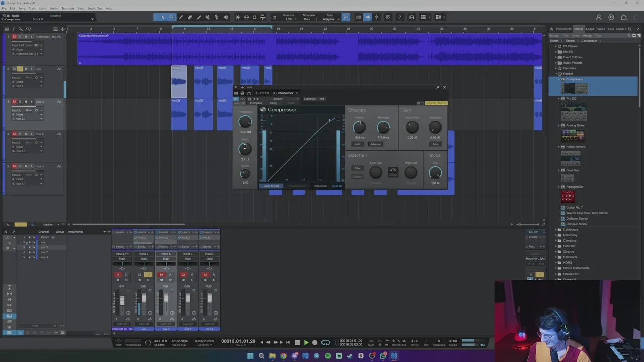Toggle the Compressor power bypass button
This screenshot has height=362, width=644.
(x=236, y=99)
